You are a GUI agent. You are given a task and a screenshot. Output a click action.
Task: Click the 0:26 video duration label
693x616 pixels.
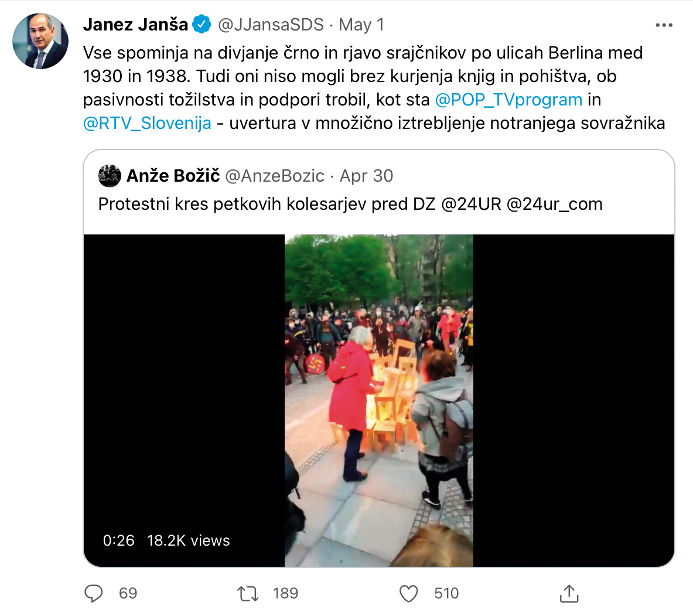(x=118, y=540)
